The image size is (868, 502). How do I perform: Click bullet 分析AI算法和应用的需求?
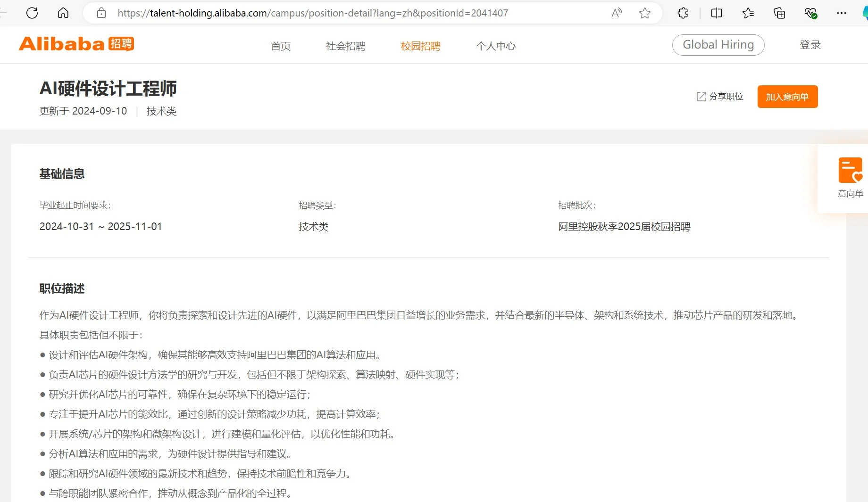click(166, 454)
